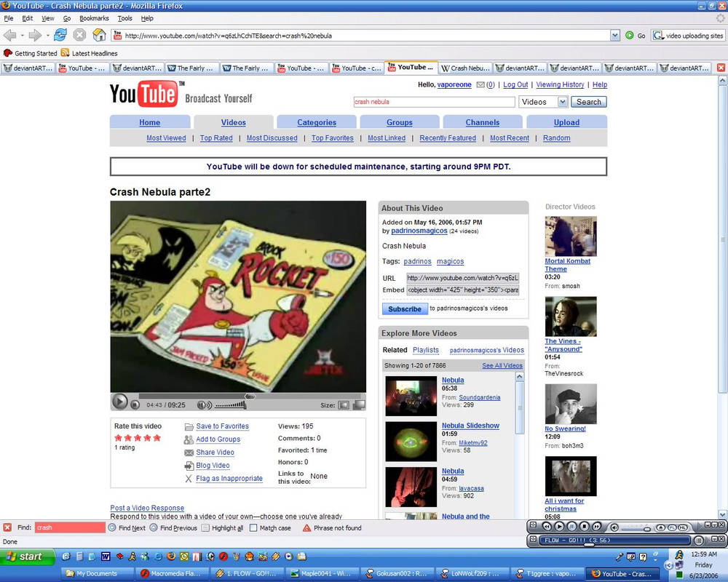
Task: Click Winamp pause button
Action: pyautogui.click(x=572, y=526)
